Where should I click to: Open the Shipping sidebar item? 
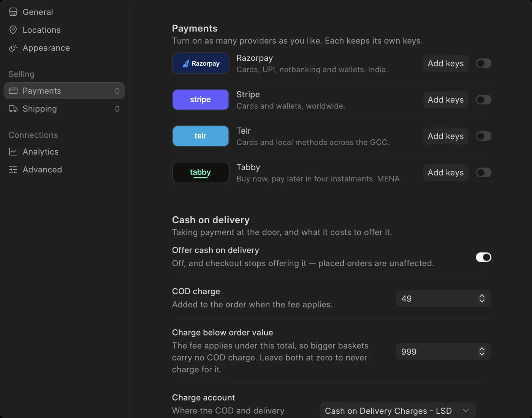pyautogui.click(x=64, y=109)
